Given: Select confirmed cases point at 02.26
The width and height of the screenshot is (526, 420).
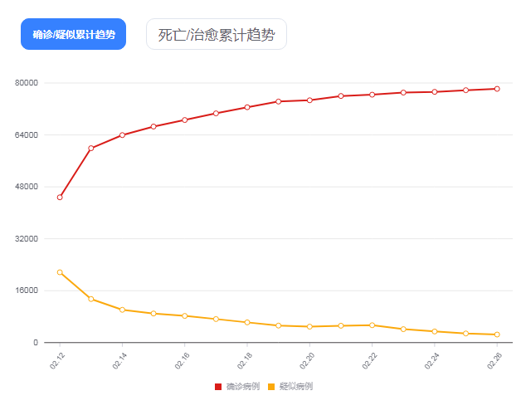Looking at the screenshot, I should click(497, 89).
